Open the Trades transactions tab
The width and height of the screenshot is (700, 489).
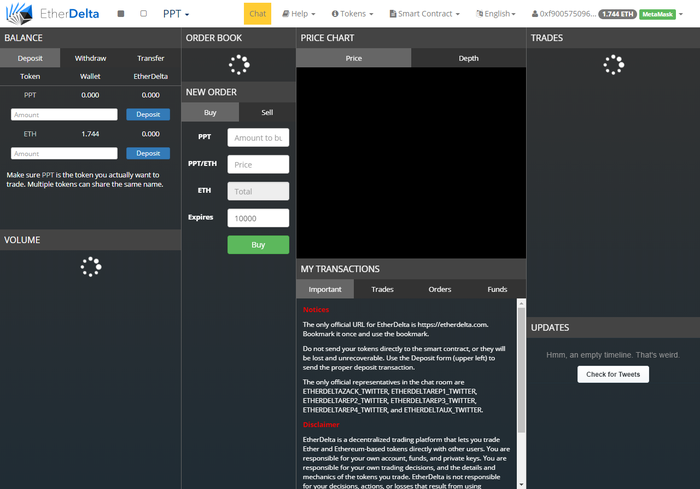(383, 289)
